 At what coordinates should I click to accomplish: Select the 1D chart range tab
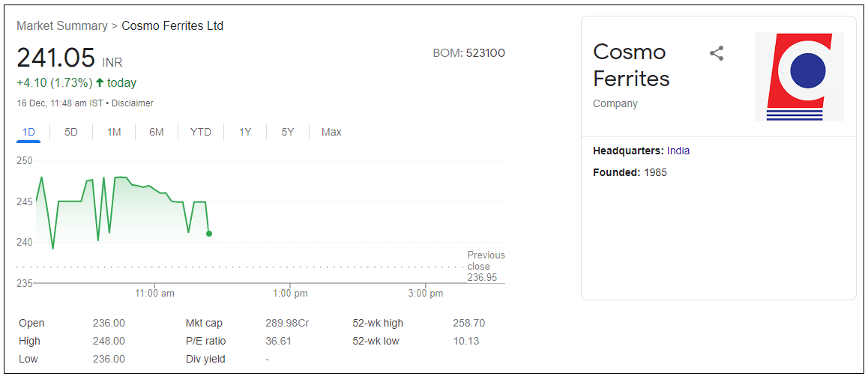[x=28, y=132]
